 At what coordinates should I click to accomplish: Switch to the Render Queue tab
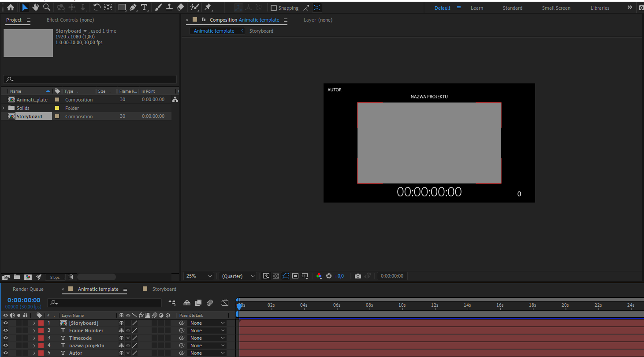click(x=28, y=289)
